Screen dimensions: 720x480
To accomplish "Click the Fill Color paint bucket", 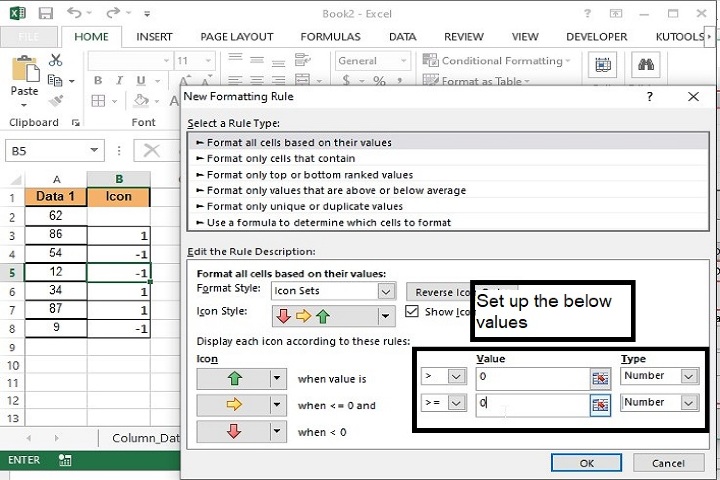I will [x=141, y=100].
